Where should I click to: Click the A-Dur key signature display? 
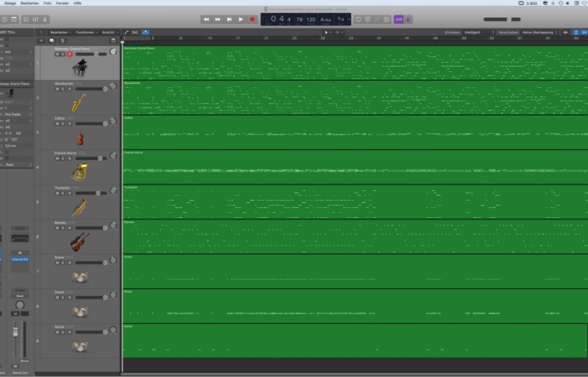(x=326, y=20)
